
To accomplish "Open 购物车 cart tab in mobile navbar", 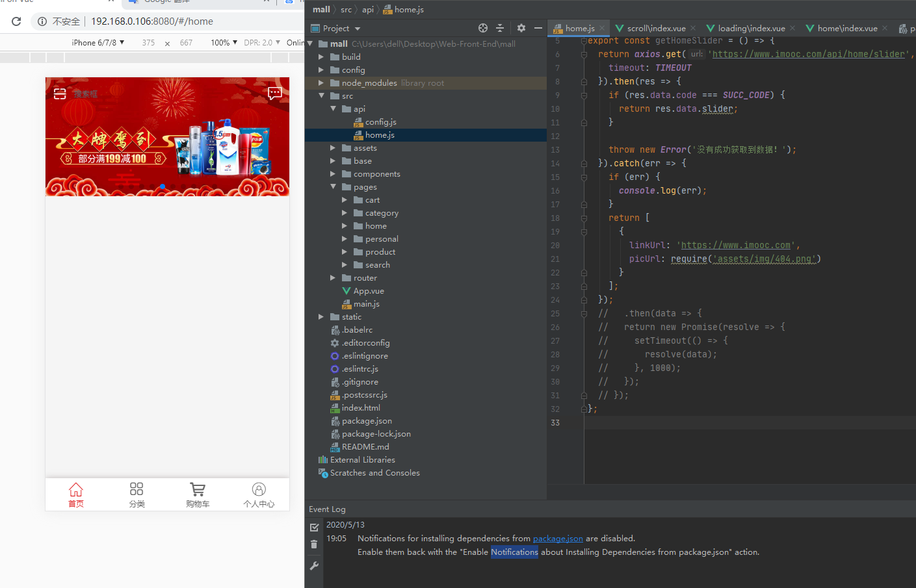I will pos(198,495).
